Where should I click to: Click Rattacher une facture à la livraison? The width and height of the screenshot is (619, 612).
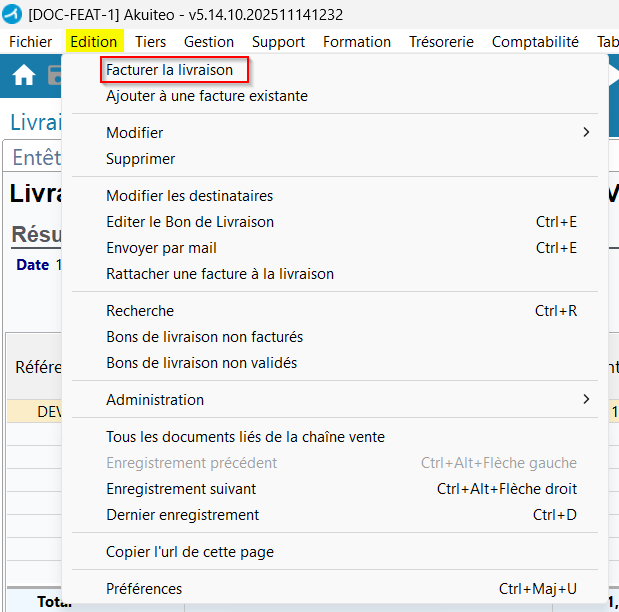pyautogui.click(x=220, y=274)
